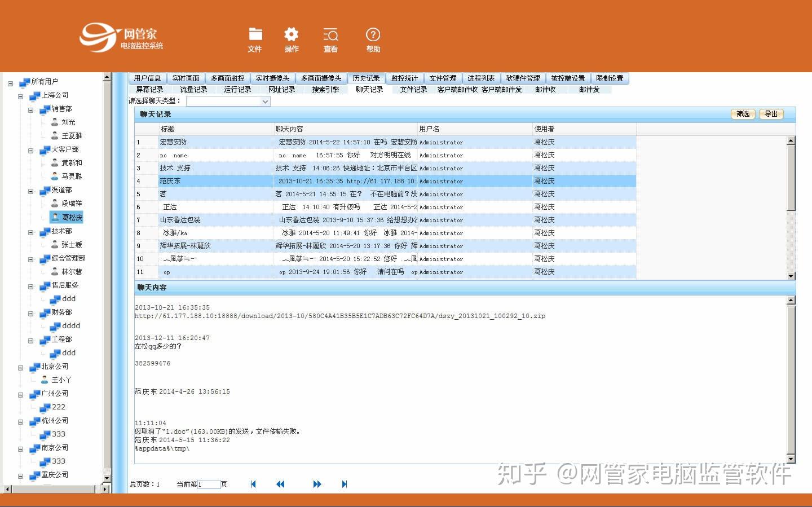The width and height of the screenshot is (812, 507).
Task: Sort by the 标题 column header
Action: 216,129
